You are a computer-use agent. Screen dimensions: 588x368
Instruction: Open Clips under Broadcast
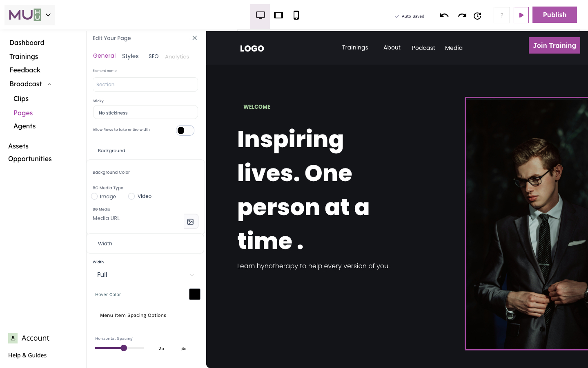tap(21, 99)
